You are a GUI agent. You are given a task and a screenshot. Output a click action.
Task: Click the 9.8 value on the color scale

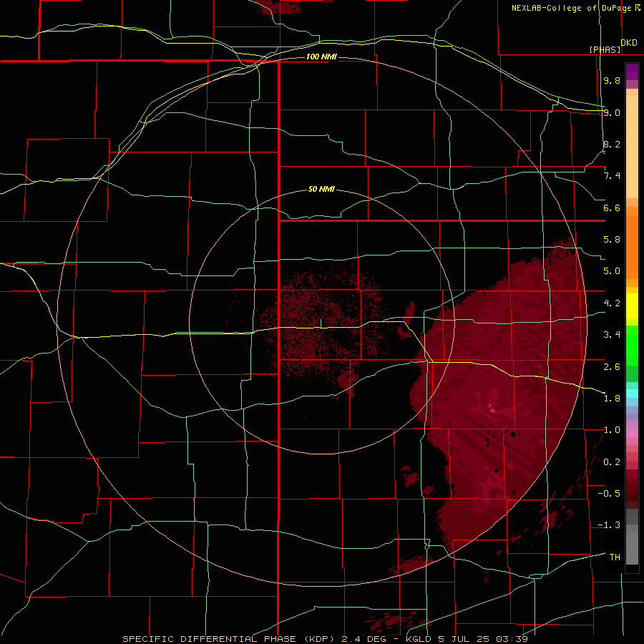click(612, 80)
